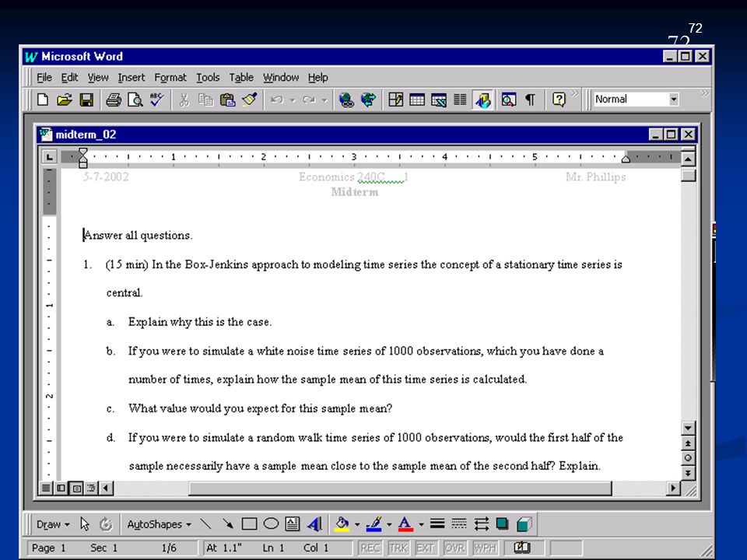Switch to Outline View button
This screenshot has height=560, width=747.
[91, 488]
